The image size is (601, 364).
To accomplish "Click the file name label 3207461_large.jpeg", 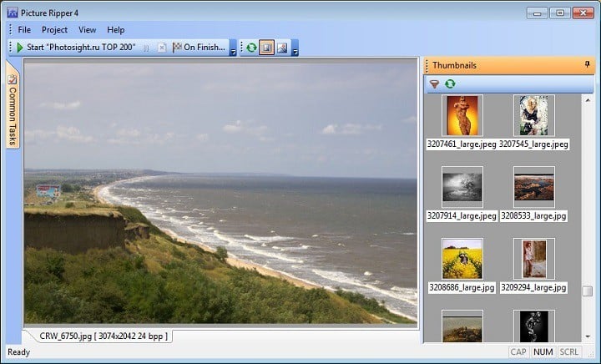I will [462, 144].
